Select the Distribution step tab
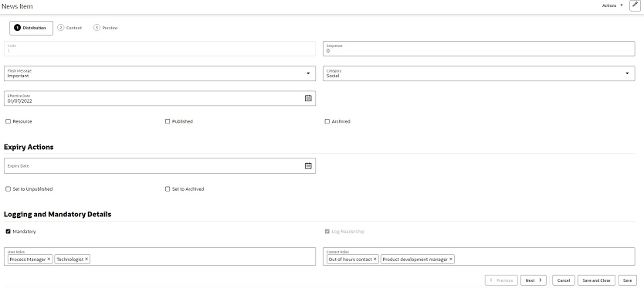The width and height of the screenshot is (644, 292). (31, 28)
